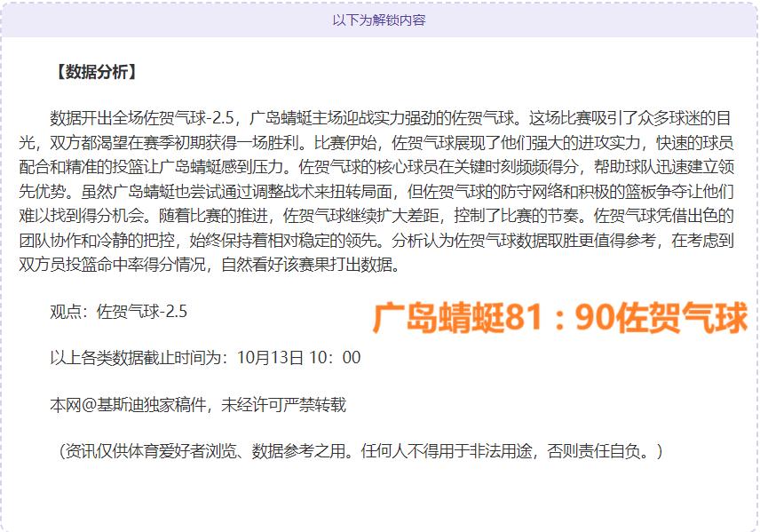Click the first paragraph line starting with 数据开出全场佐贺气球-2.5

(390, 118)
